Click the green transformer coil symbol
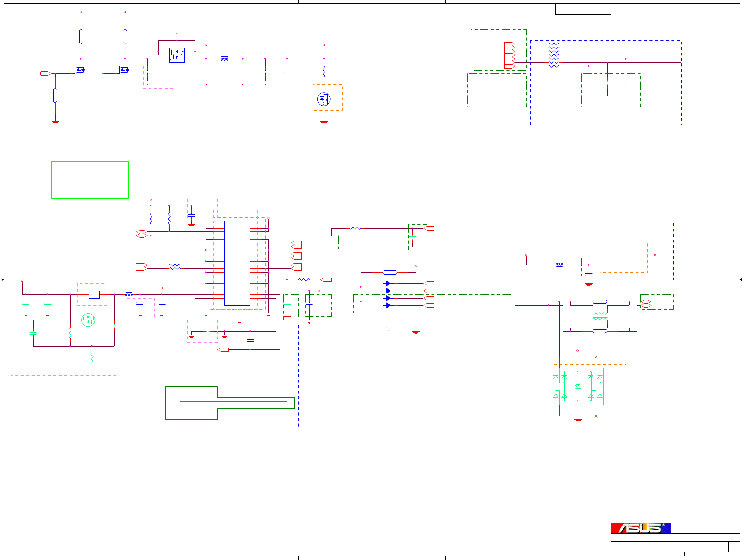Screen dimensions: 744x560 point(600,317)
